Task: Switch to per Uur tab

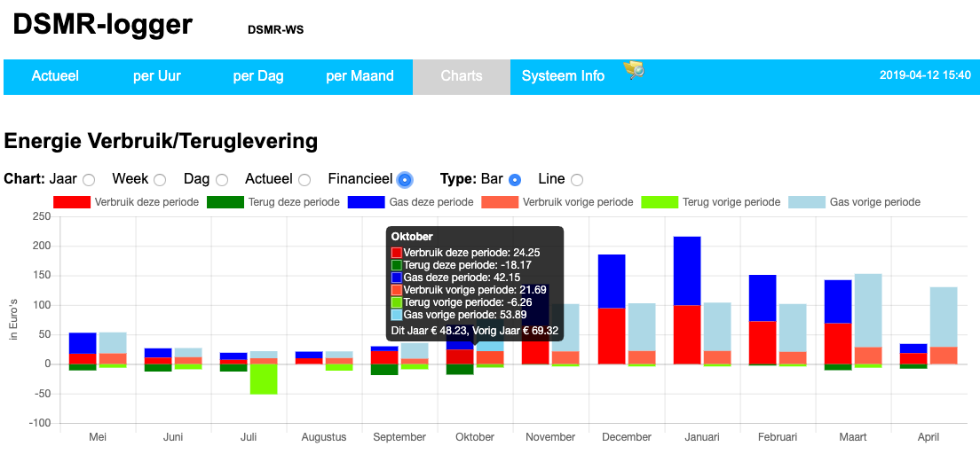Action: (157, 76)
